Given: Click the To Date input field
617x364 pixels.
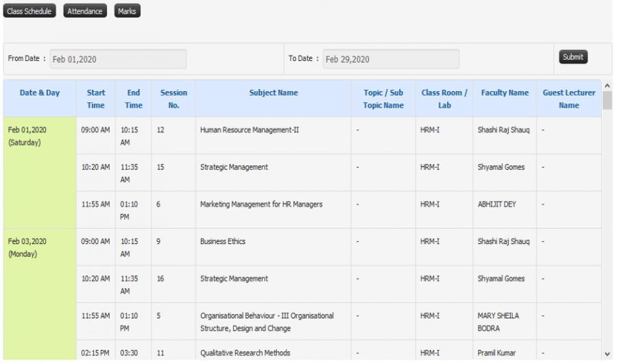Looking at the screenshot, I should click(x=391, y=59).
